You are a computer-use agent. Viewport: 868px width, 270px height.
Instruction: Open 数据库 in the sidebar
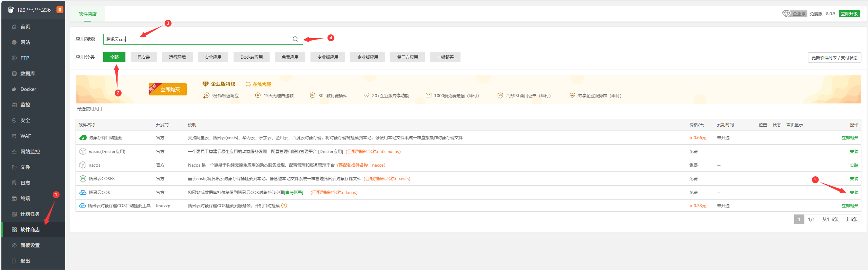coord(33,74)
